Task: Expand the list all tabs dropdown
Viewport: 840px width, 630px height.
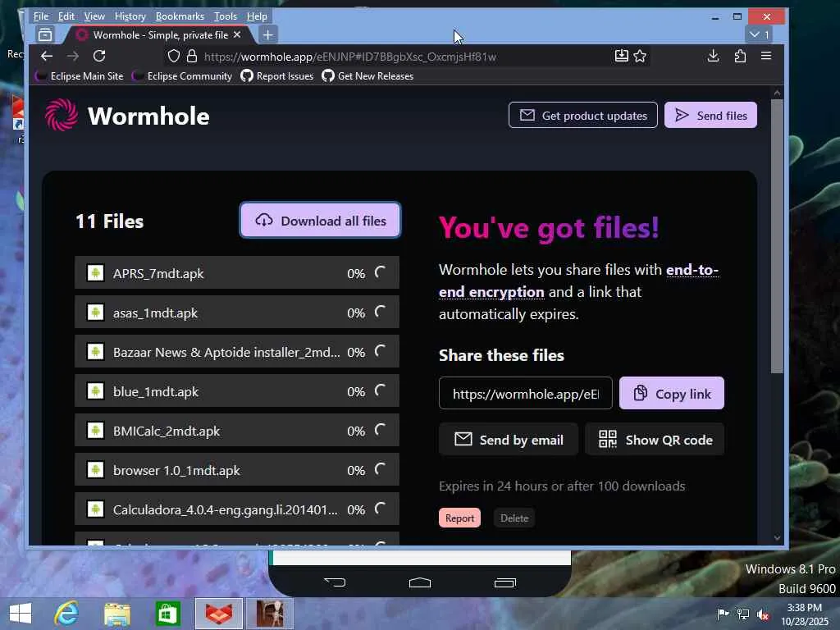Action: pos(759,34)
